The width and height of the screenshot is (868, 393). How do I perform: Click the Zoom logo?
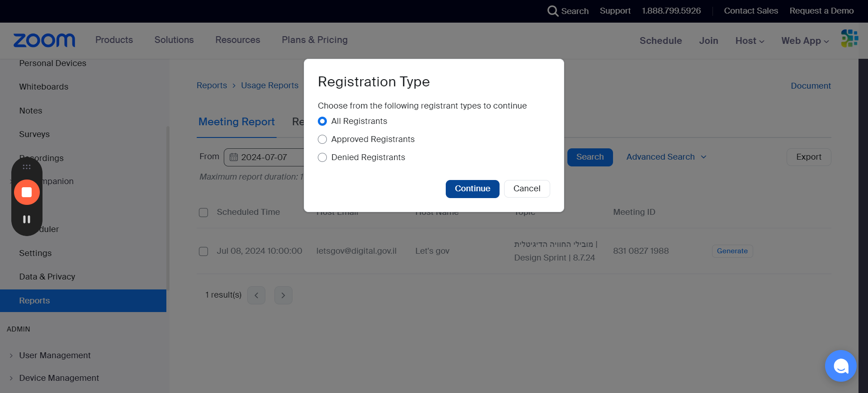(44, 40)
